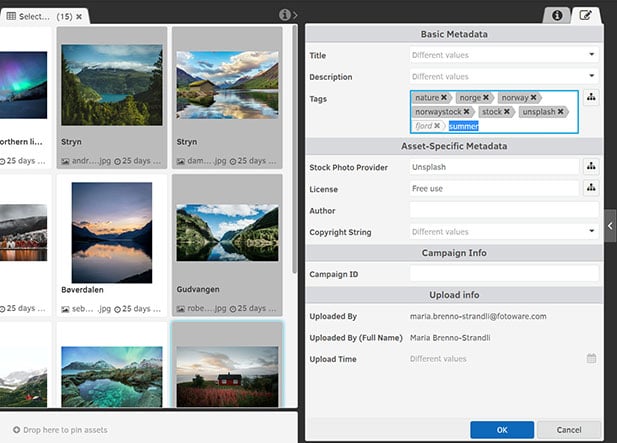Close the Selection (15) tab
617x443 pixels.
[x=79, y=17]
